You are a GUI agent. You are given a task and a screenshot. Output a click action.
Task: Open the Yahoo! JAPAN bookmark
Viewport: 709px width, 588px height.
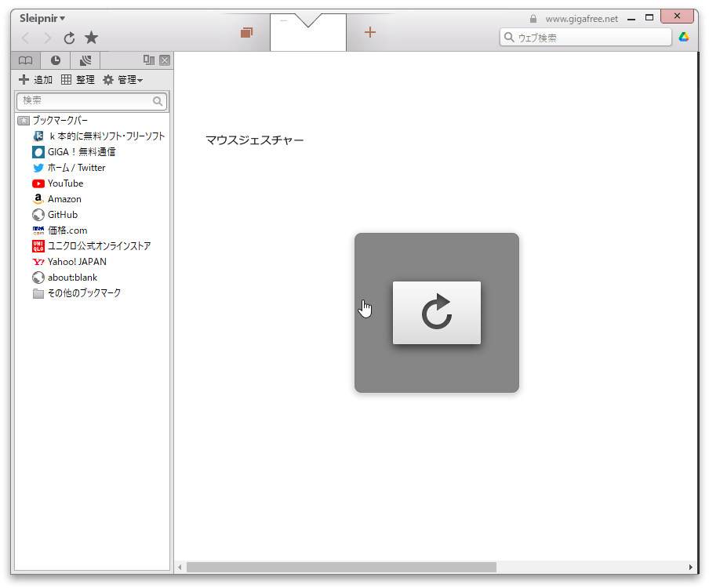(x=70, y=262)
